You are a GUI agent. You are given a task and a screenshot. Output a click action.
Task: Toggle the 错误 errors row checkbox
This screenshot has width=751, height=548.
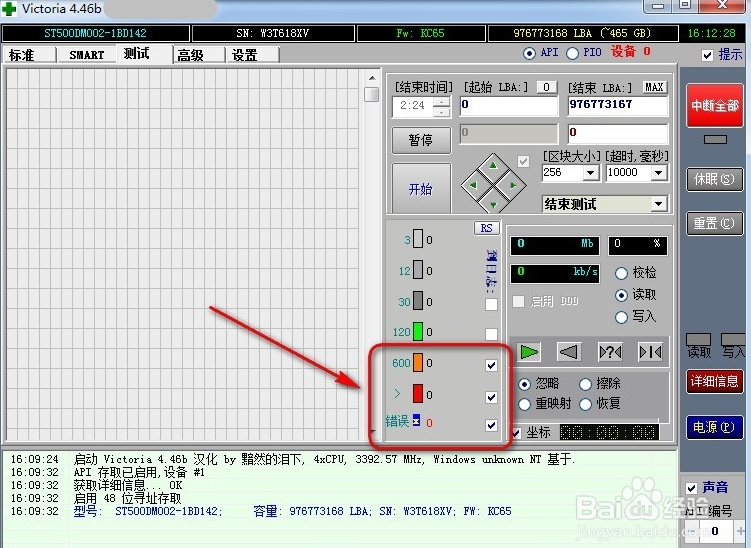491,425
